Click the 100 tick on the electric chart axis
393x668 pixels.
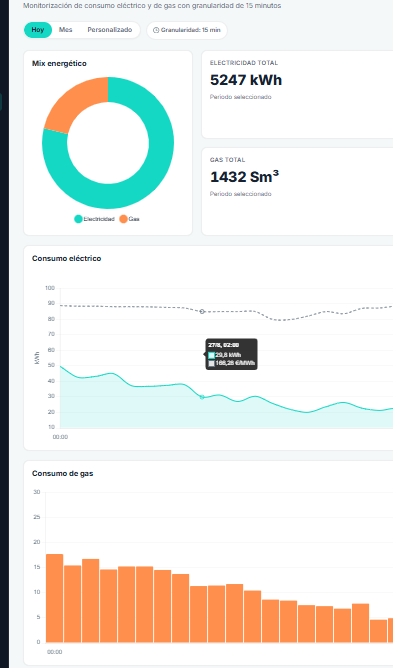[50, 288]
